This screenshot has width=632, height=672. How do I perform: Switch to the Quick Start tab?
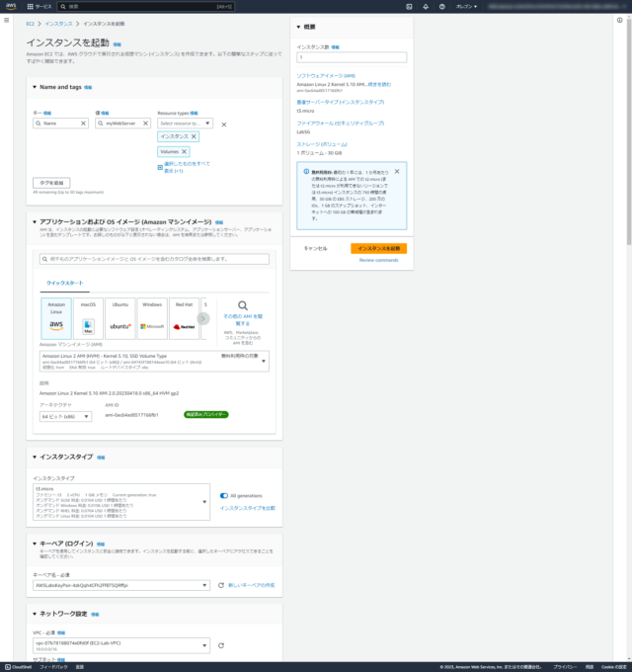coord(64,284)
